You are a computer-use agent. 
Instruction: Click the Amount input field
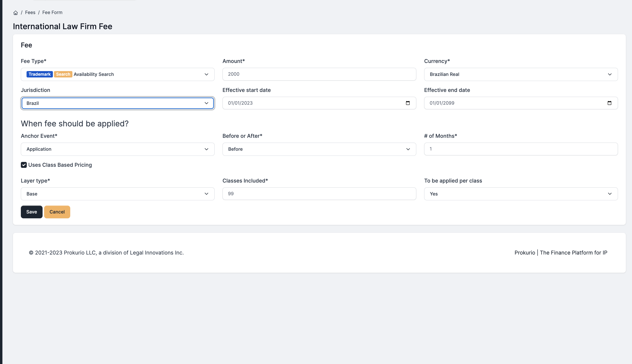[x=319, y=74]
